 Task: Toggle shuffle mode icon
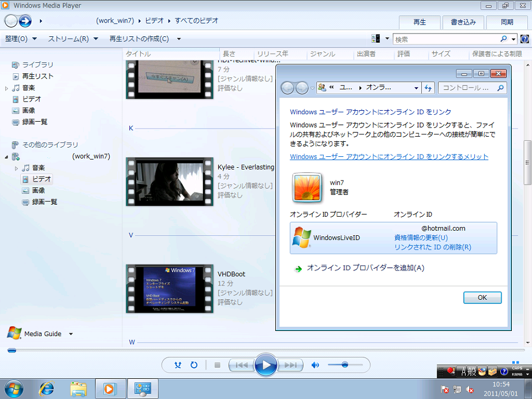pos(178,365)
